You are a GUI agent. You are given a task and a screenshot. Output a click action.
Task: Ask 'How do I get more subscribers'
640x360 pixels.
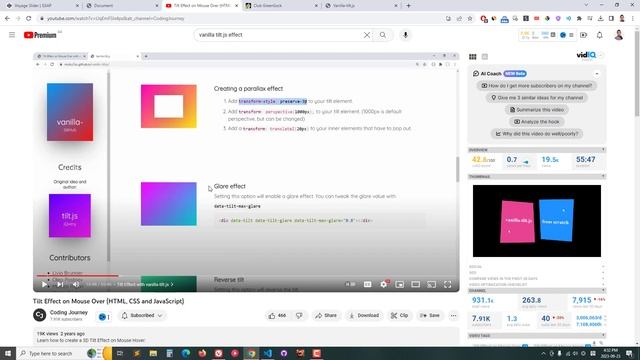(537, 86)
